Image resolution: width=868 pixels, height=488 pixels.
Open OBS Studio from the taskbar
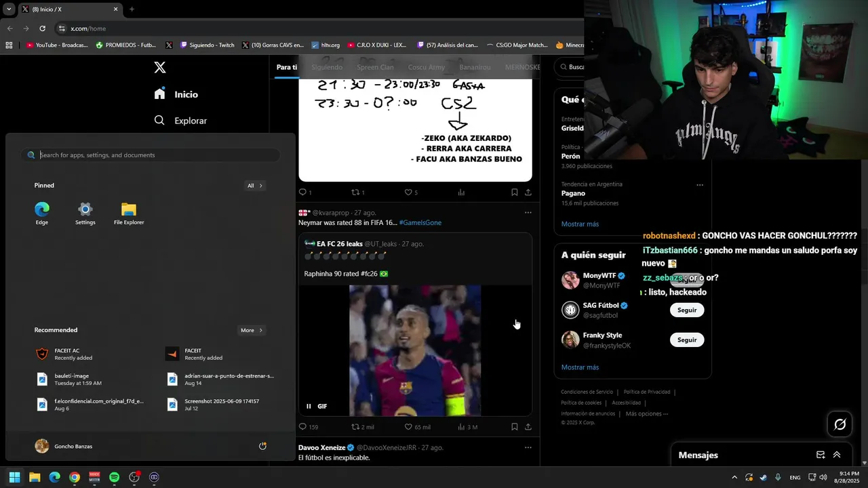(x=134, y=477)
